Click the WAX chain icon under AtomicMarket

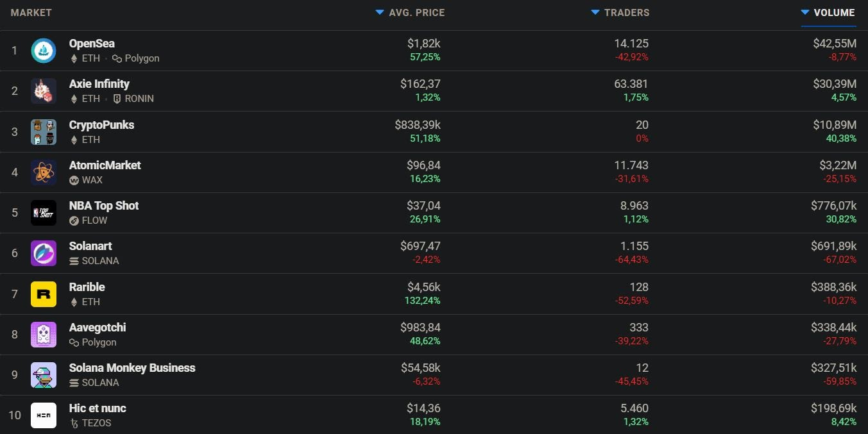click(x=74, y=180)
